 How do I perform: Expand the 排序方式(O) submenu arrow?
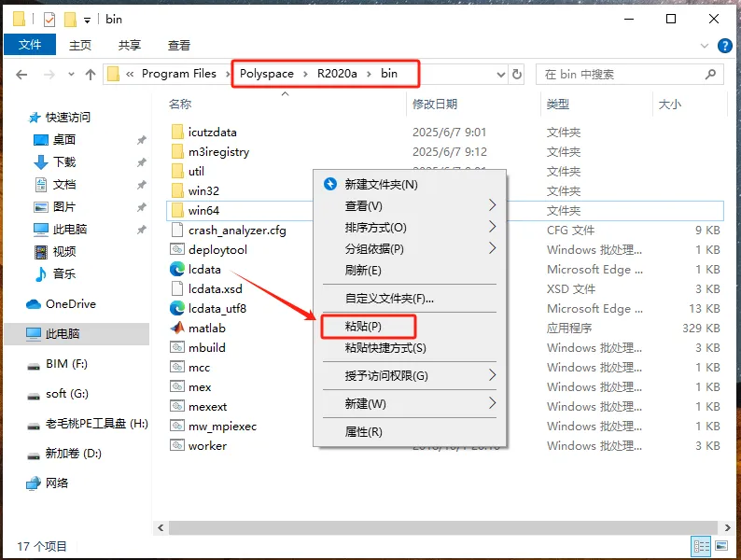[492, 227]
